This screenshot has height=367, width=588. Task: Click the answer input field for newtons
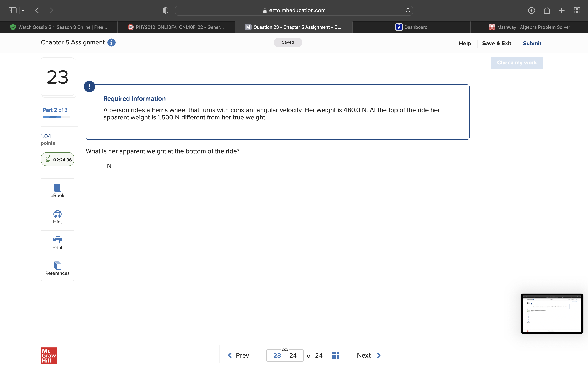(96, 167)
